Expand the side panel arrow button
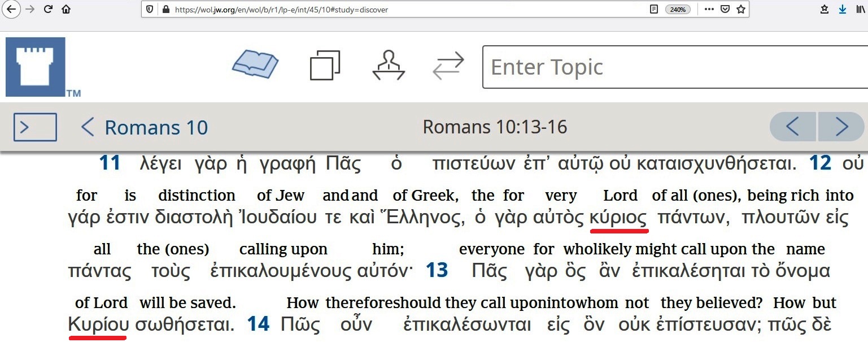Image resolution: width=868 pixels, height=342 pixels. click(35, 127)
